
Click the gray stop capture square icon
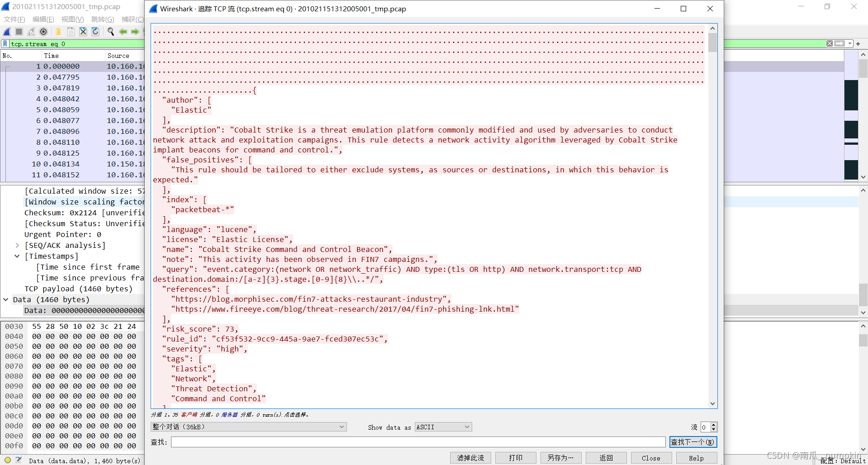coord(19,32)
